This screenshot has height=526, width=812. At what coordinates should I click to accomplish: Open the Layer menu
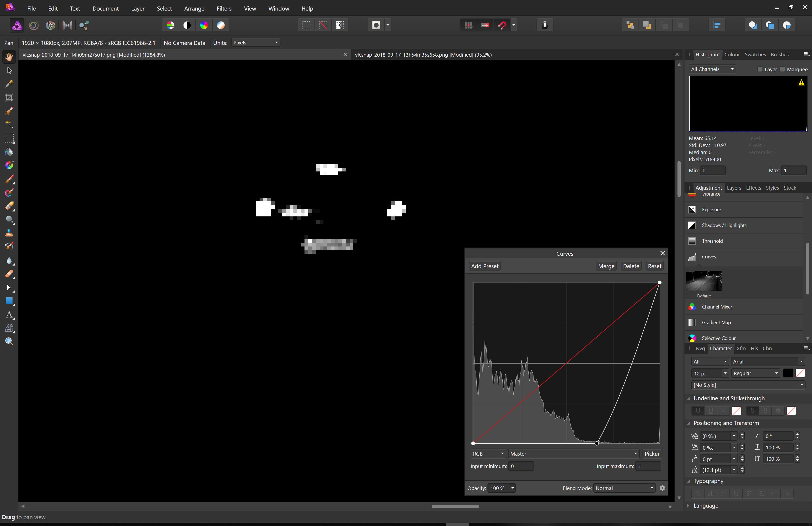coord(137,9)
